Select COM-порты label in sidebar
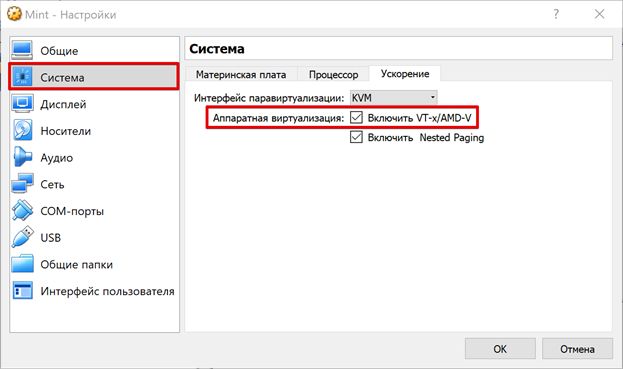The height and width of the screenshot is (369, 623). (72, 211)
